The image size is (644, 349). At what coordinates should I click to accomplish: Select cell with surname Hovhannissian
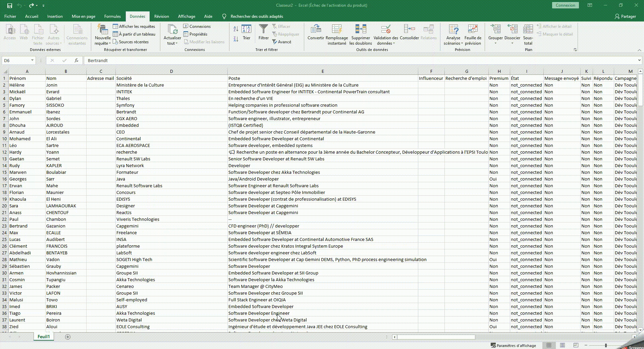click(x=66, y=273)
